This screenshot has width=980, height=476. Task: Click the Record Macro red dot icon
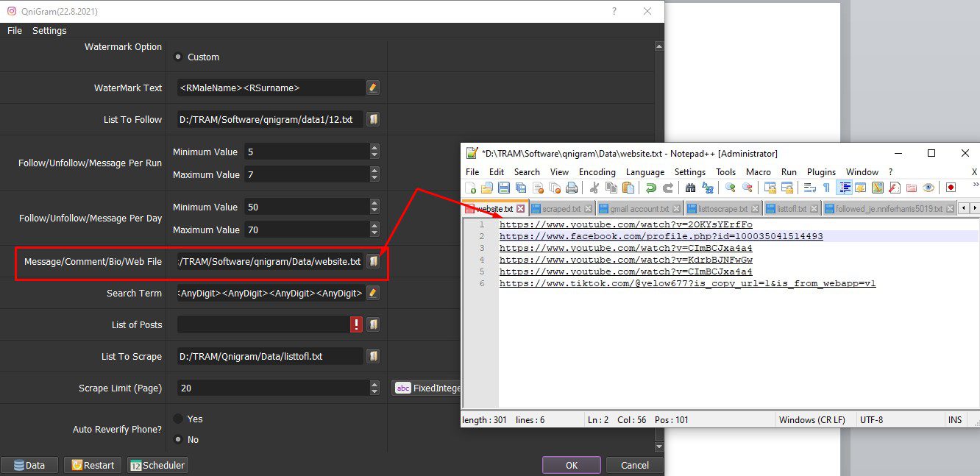coord(951,188)
